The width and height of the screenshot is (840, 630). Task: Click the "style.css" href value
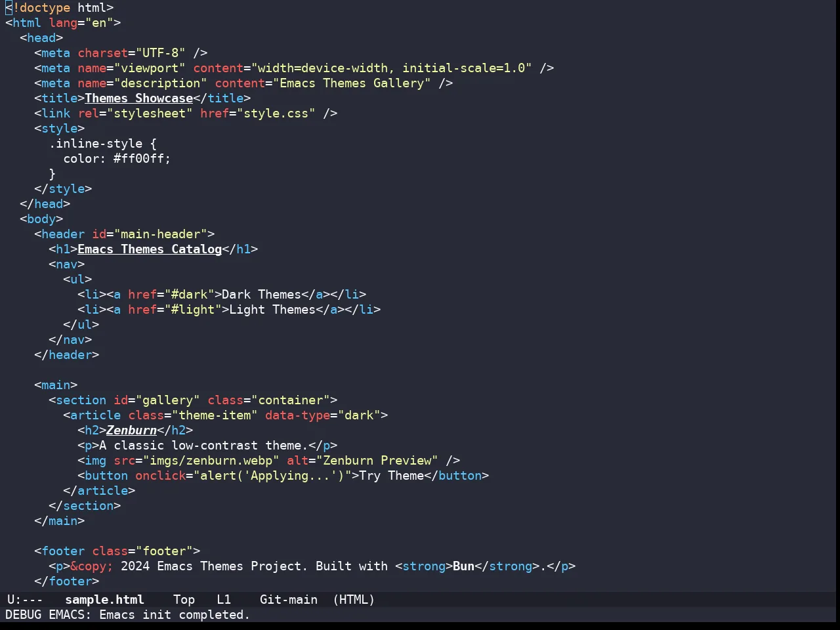pos(276,114)
